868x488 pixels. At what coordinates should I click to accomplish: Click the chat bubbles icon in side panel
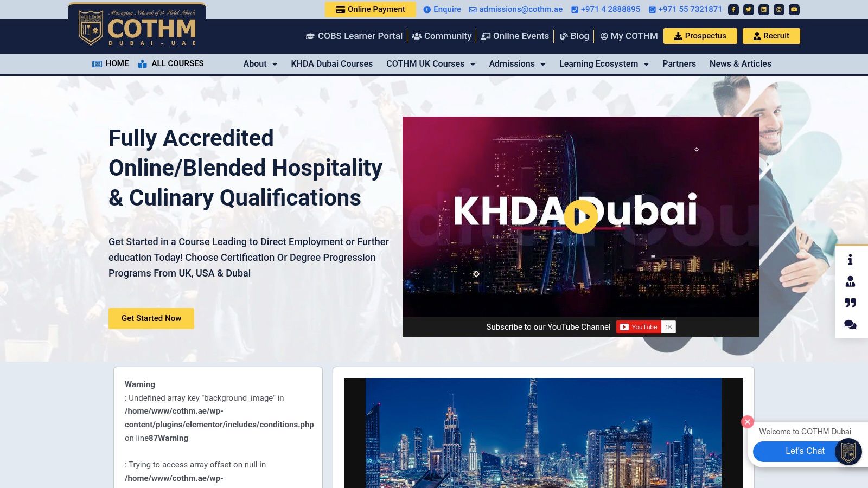tap(850, 324)
